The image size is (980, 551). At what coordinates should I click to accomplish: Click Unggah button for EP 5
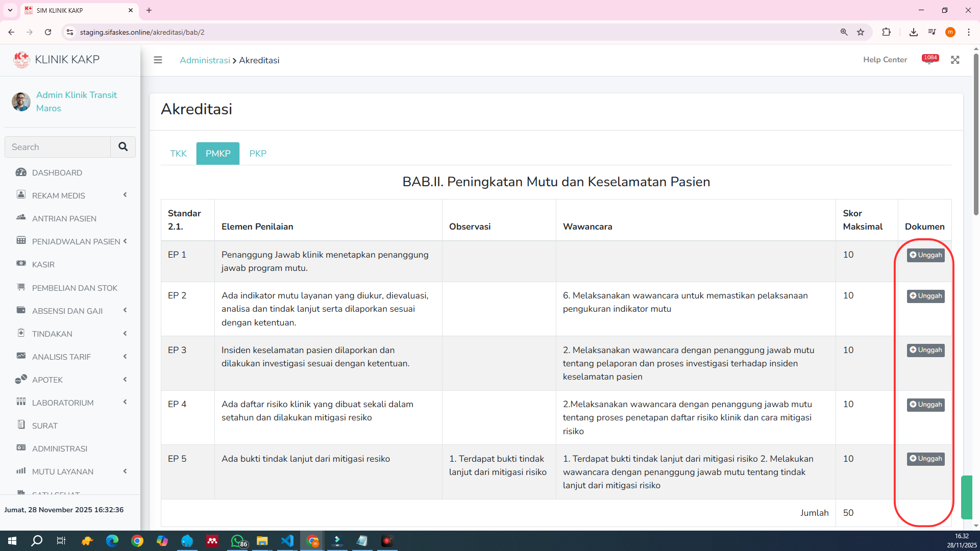(x=925, y=459)
